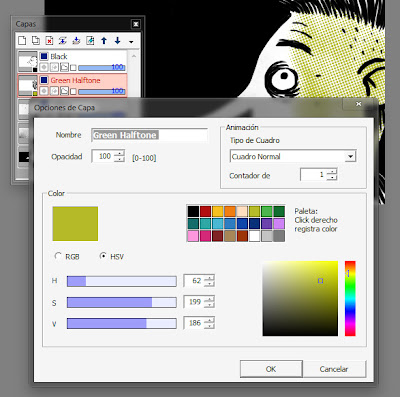This screenshot has height=397, width=400.
Task: Expand the Capas toolbar overflow arrow
Action: pos(131,42)
